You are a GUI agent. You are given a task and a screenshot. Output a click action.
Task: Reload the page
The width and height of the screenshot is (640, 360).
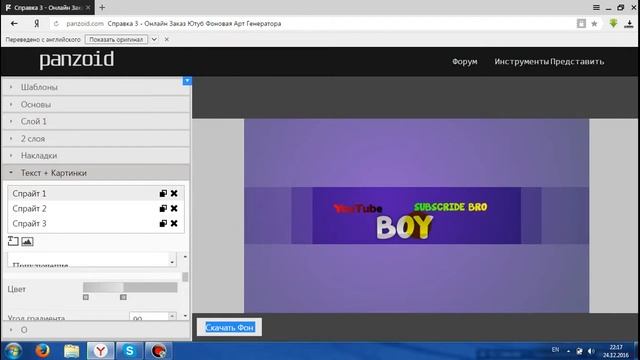(x=57, y=24)
